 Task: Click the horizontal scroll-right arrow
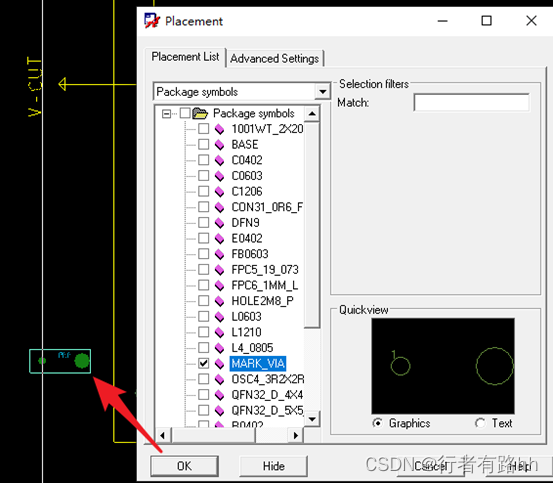(x=296, y=435)
